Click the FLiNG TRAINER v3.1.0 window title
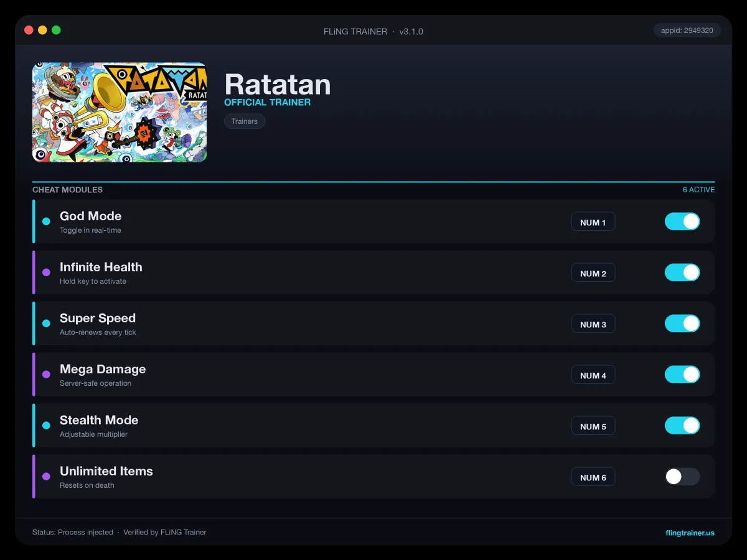Image resolution: width=747 pixels, height=560 pixels. click(374, 31)
